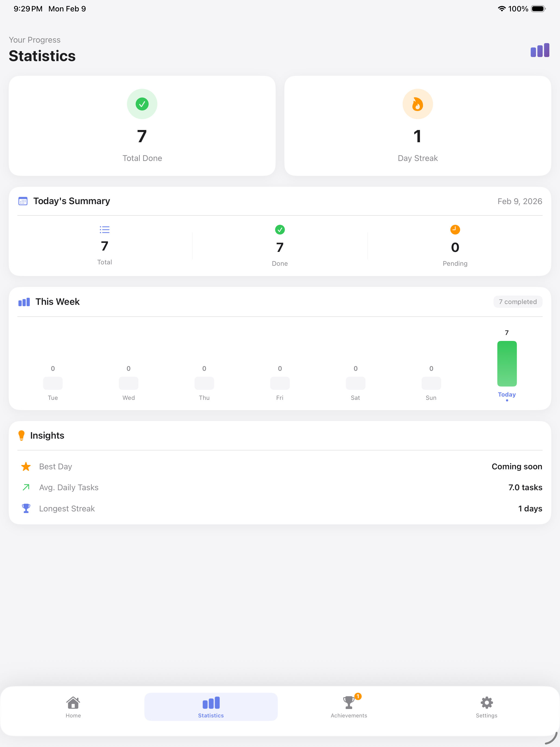Tap the Tue bar in weekly chart

point(53,383)
